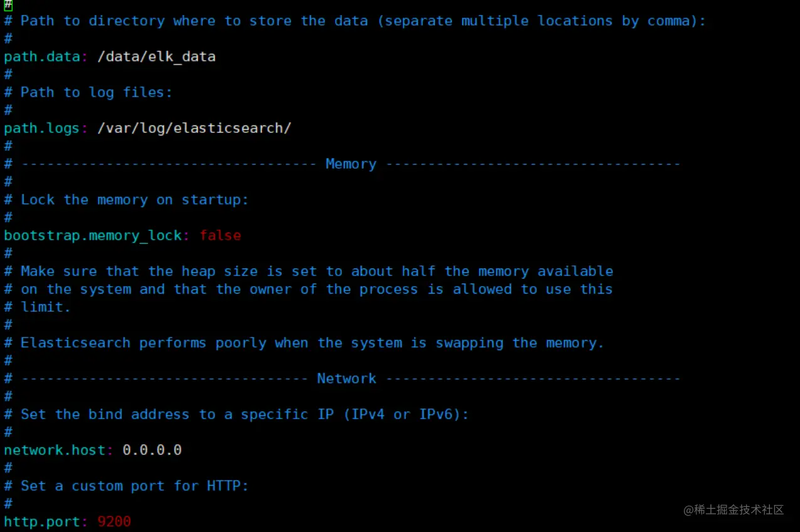Click the bootstrap.memory_lock key

coord(92,236)
